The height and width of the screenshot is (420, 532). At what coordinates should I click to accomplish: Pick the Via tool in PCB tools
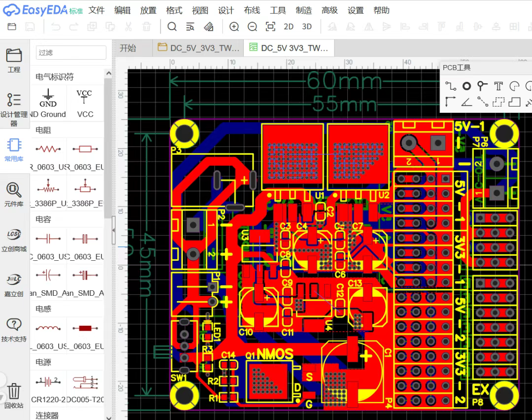[x=482, y=86]
